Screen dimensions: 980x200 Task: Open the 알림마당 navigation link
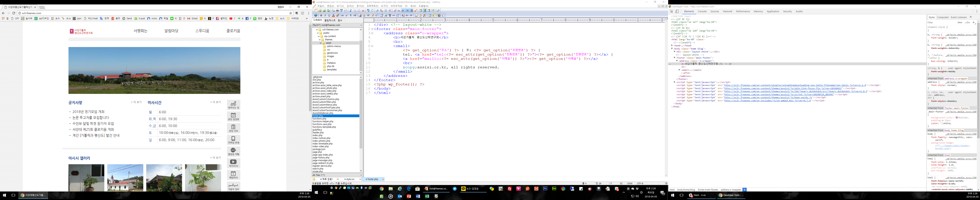(171, 31)
